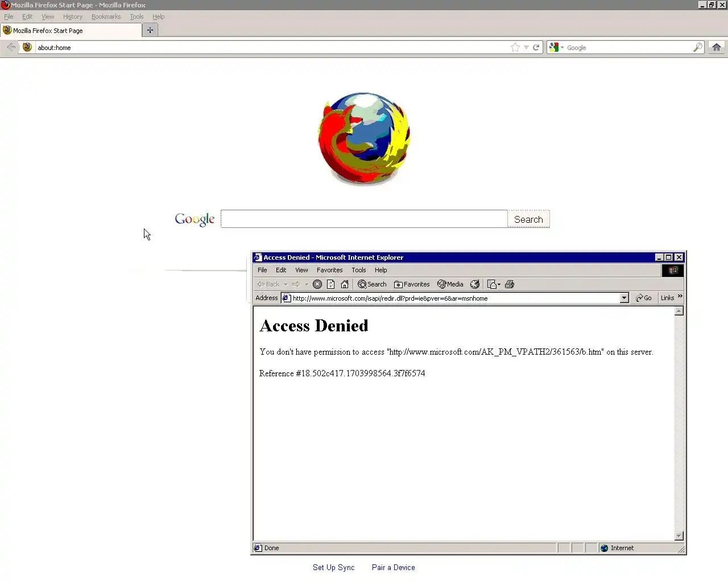This screenshot has width=728, height=582.
Task: Click the Forward arrow in Internet Explorer
Action: [296, 284]
